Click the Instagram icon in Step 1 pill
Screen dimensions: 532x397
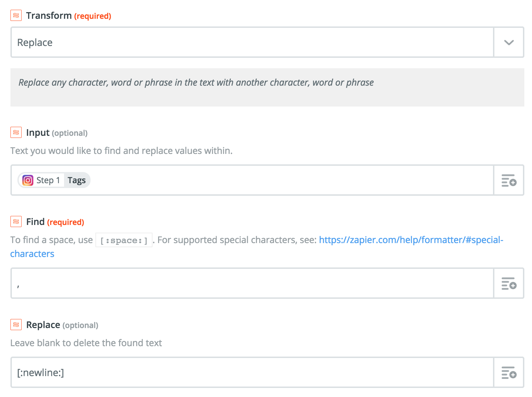pos(28,180)
